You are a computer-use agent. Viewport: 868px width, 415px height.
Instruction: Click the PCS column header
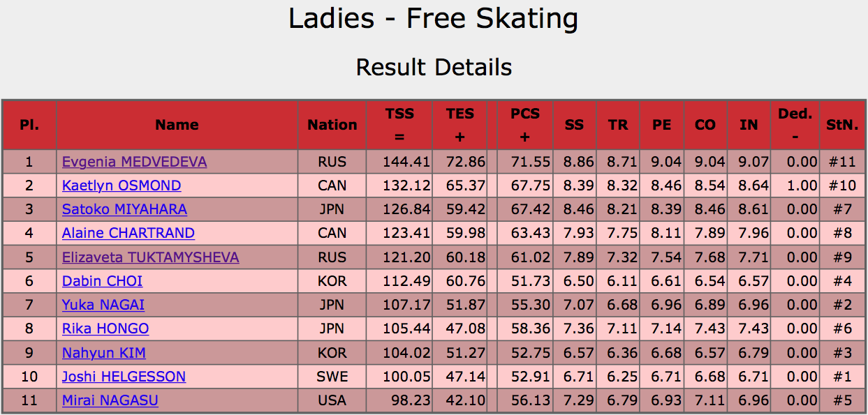point(525,125)
